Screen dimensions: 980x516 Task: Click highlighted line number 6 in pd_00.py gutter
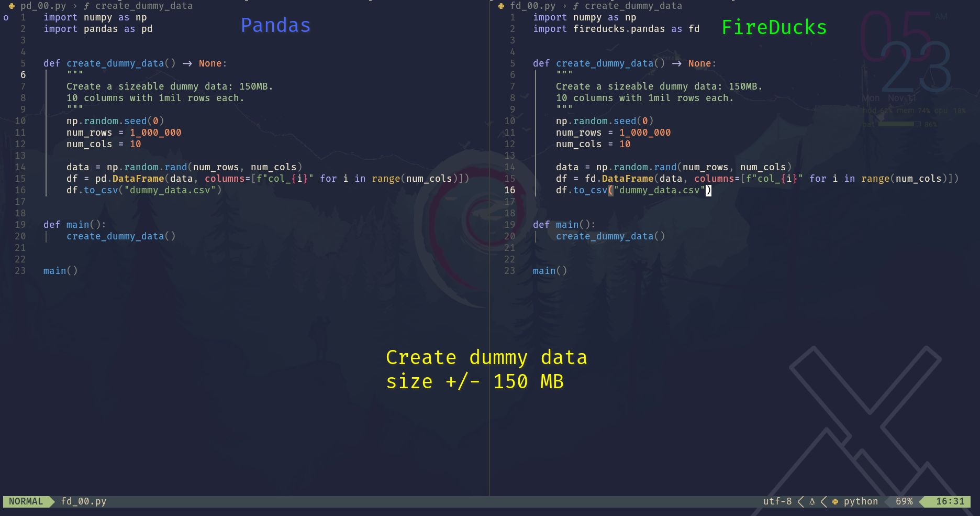pyautogui.click(x=23, y=75)
